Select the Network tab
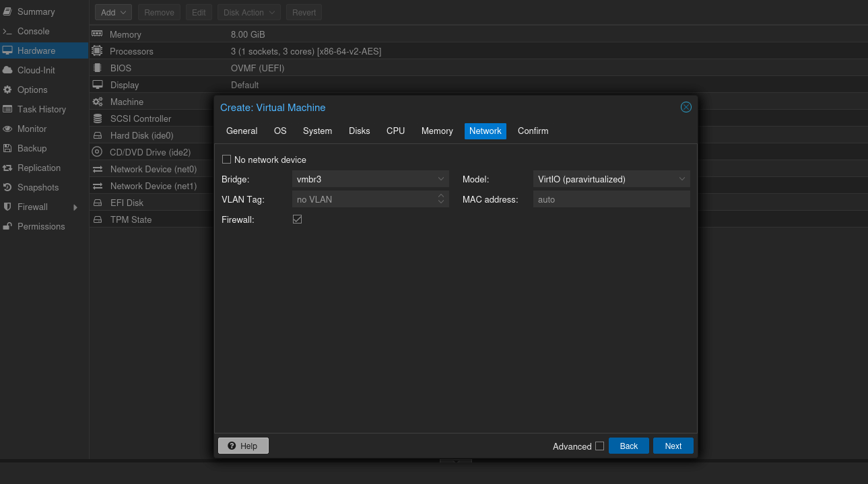 pyautogui.click(x=486, y=131)
